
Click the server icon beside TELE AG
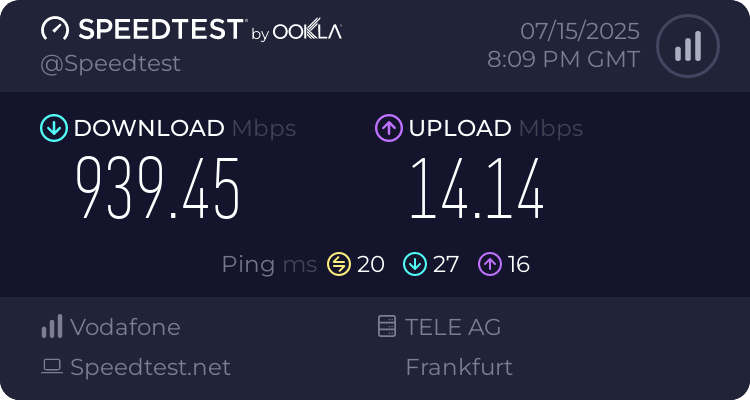386,327
